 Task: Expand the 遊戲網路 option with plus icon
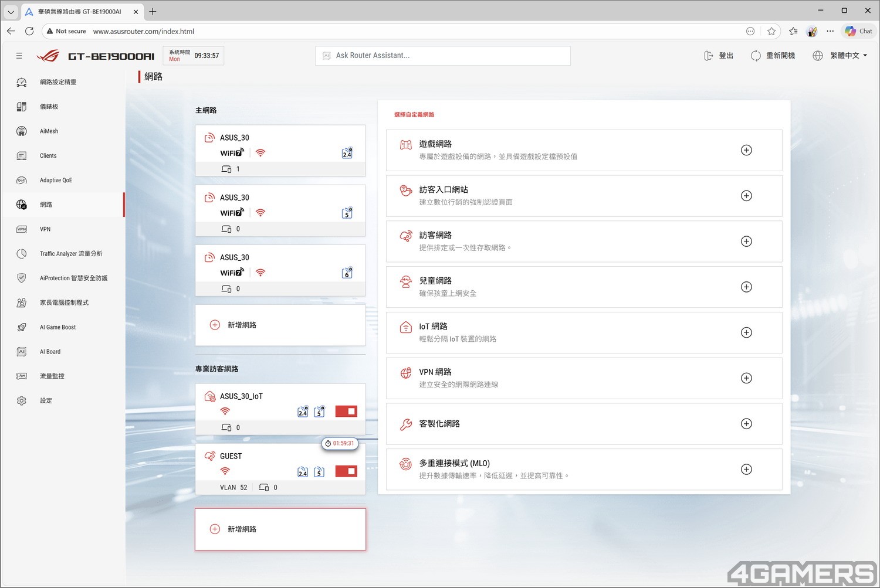tap(746, 150)
